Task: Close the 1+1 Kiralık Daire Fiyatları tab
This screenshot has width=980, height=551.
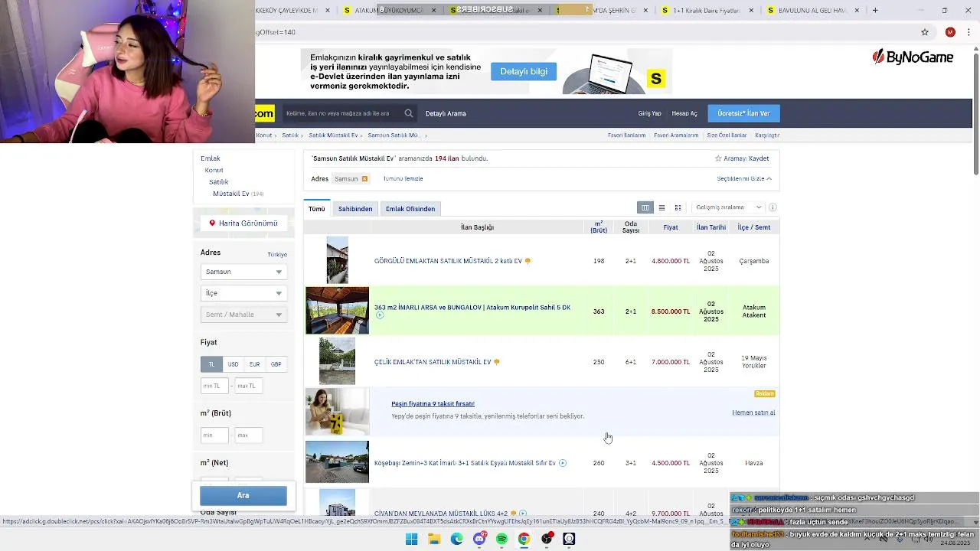Action: tap(751, 11)
